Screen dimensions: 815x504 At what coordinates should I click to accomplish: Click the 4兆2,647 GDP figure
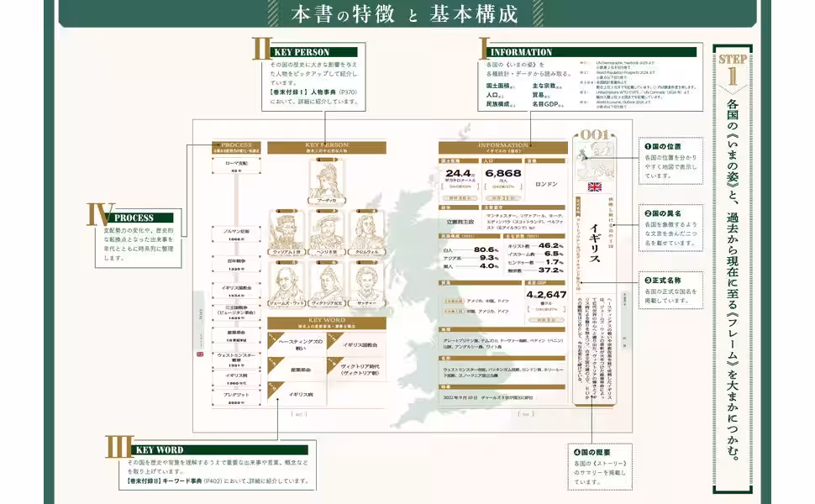pos(546,295)
